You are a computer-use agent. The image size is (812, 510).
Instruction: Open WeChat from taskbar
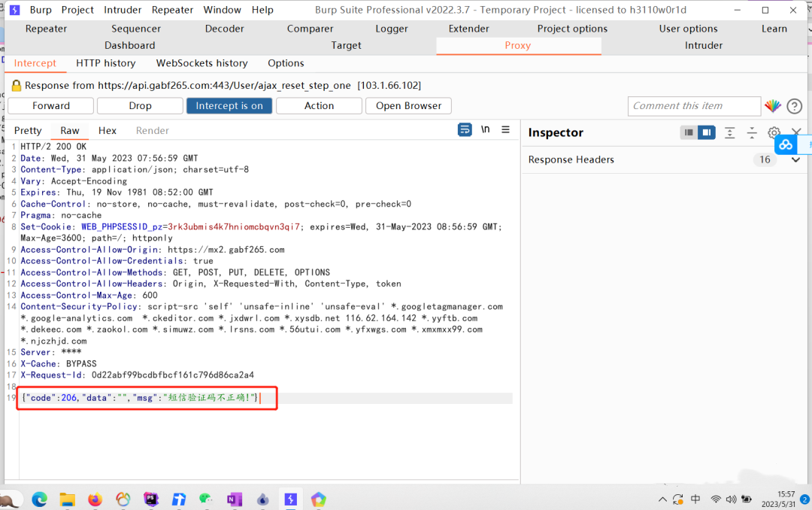point(206,499)
